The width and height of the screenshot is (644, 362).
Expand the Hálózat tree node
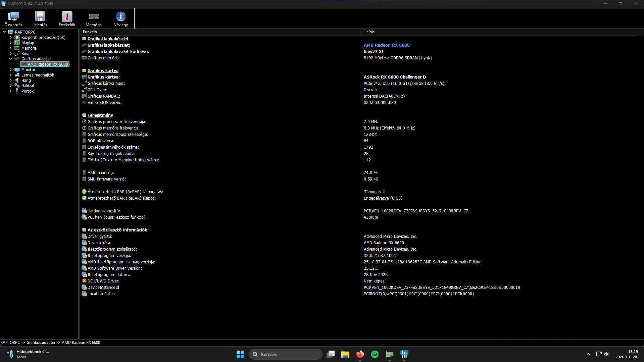[10, 86]
